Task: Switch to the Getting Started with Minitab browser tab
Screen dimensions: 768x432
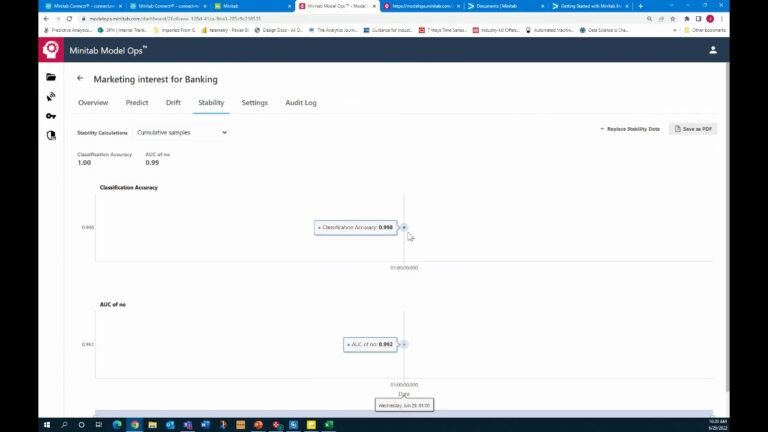Action: (x=590, y=6)
